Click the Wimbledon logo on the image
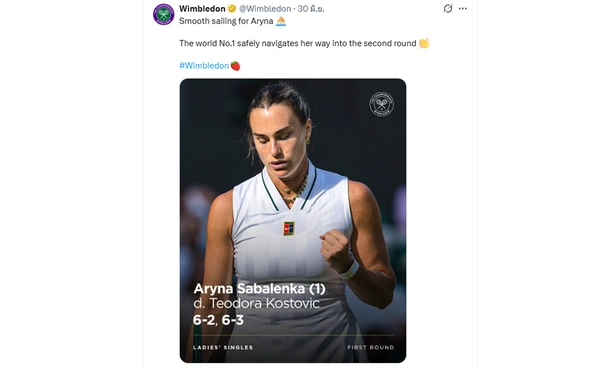 (382, 104)
